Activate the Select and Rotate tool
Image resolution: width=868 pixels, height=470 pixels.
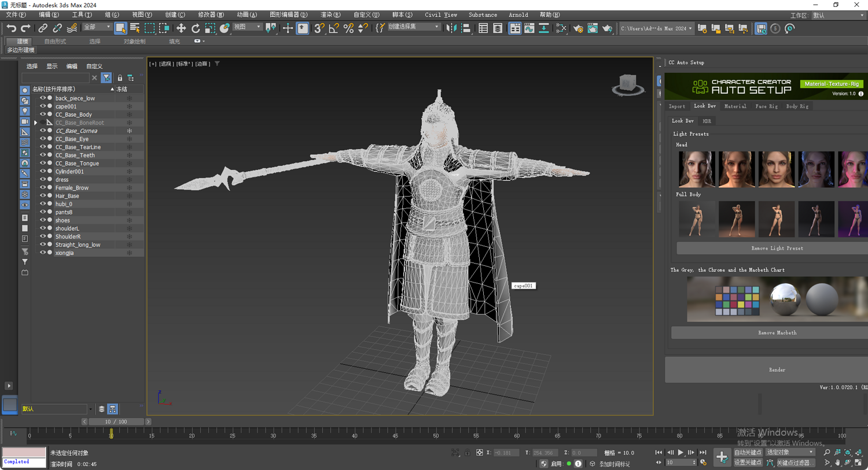pos(196,28)
